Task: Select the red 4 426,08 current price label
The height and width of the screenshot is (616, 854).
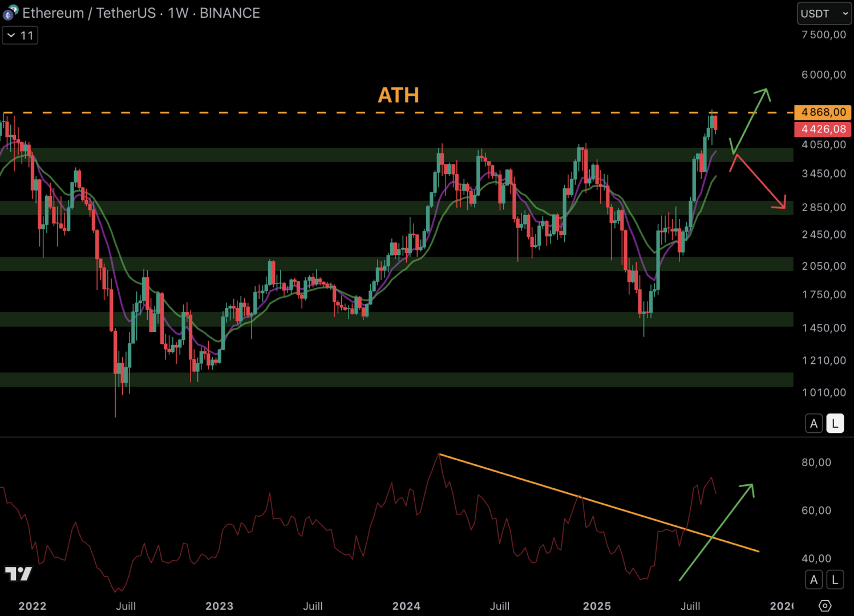Action: (x=823, y=129)
